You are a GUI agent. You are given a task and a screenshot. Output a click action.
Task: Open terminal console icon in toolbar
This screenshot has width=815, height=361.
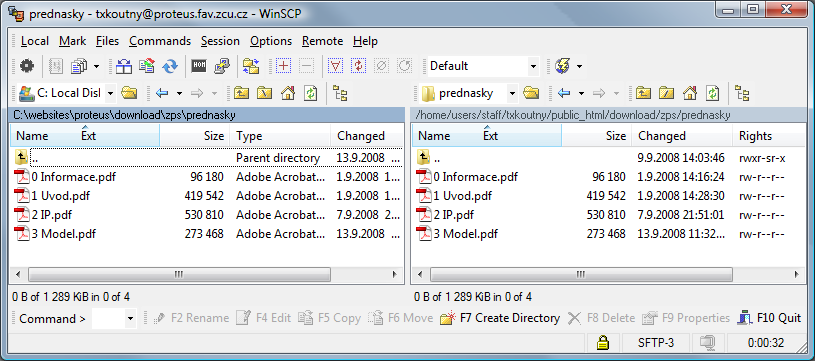(199, 66)
